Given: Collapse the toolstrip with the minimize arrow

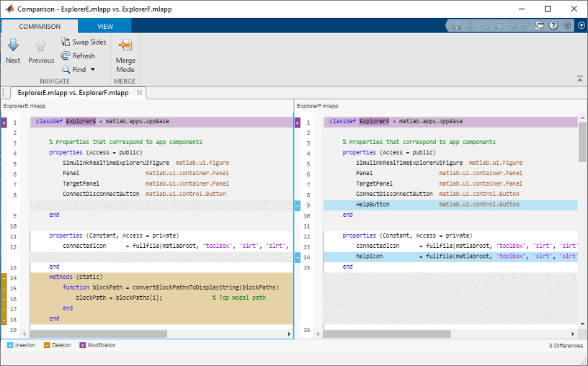Looking at the screenshot, I should click(x=580, y=79).
